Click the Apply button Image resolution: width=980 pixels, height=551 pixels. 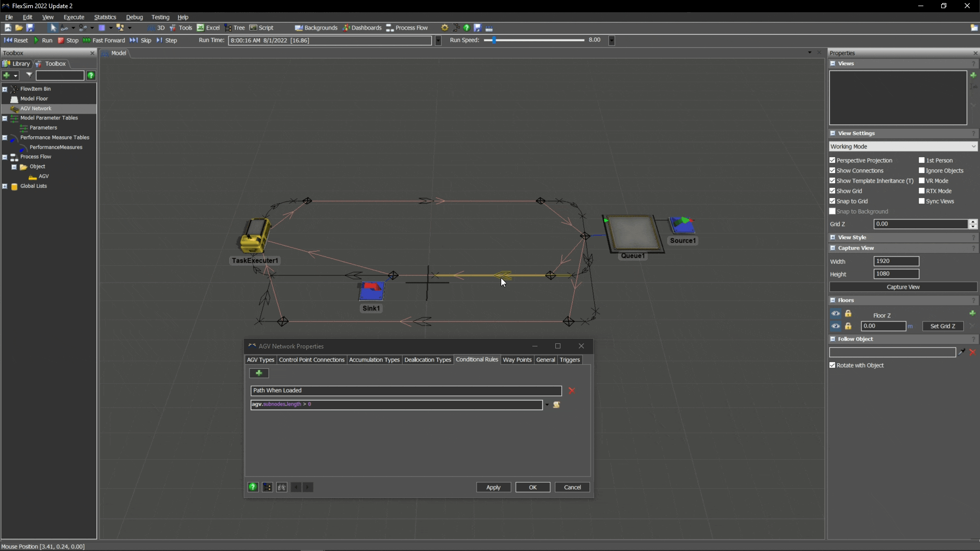(x=493, y=487)
